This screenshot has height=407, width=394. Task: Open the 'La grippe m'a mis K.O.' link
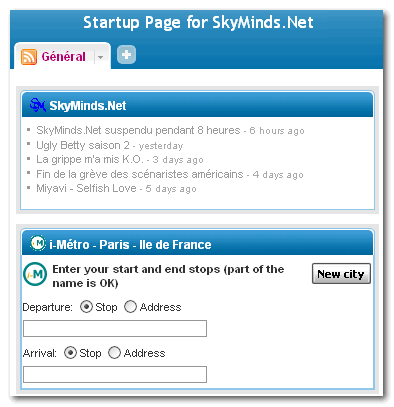[90, 159]
